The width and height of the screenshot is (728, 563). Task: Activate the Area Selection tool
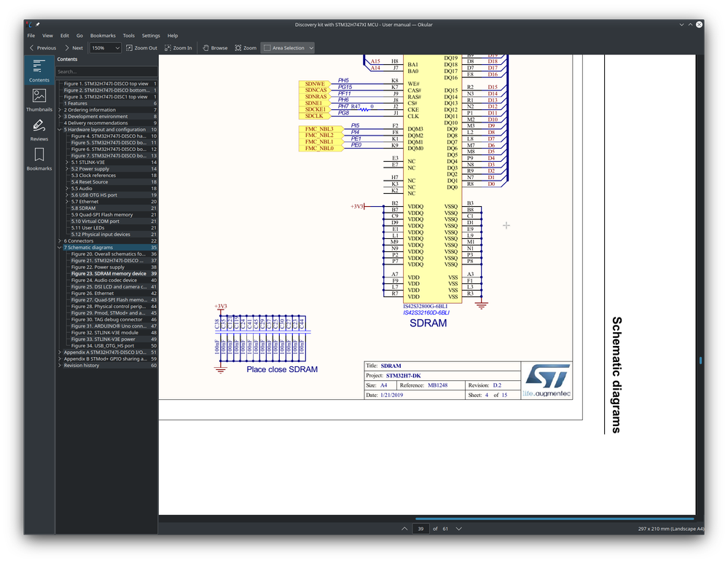(283, 48)
